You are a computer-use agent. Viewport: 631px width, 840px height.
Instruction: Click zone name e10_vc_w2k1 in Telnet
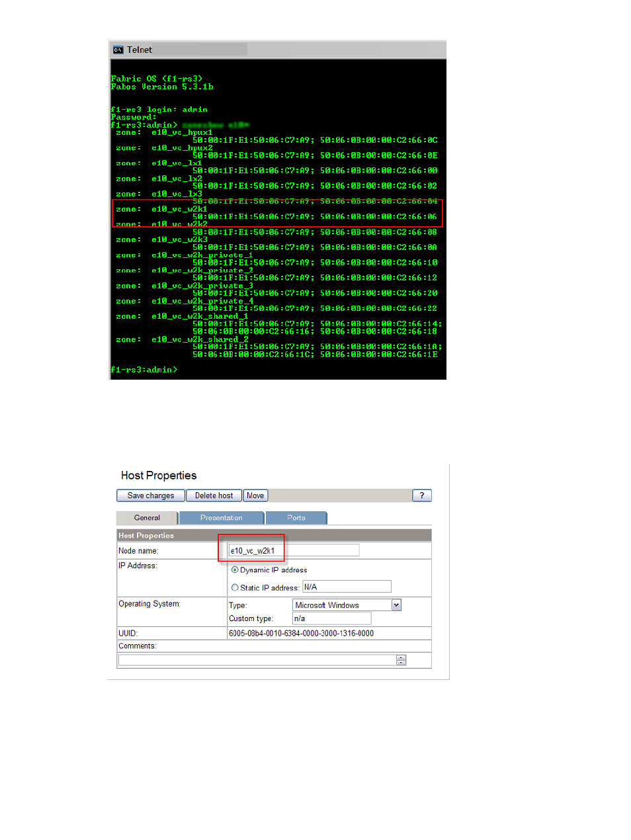point(179,209)
